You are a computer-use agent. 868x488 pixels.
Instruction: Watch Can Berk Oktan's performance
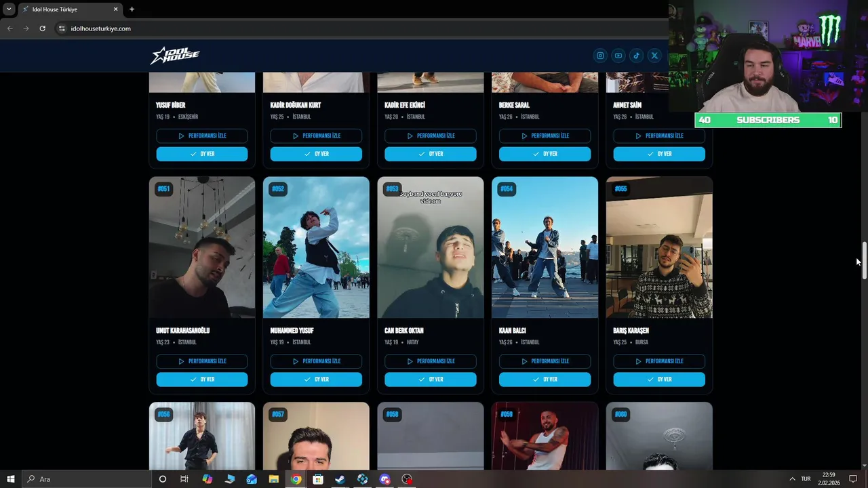pos(431,361)
